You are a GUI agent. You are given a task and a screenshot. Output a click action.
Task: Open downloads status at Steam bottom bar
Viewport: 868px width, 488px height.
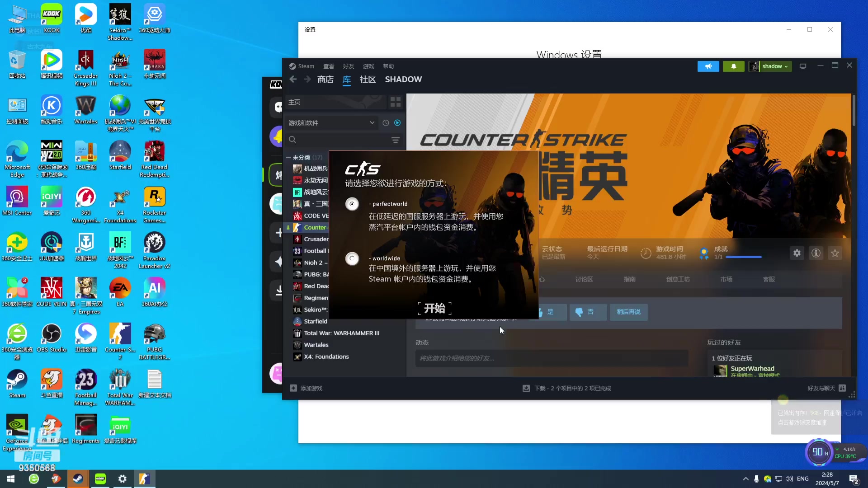[x=566, y=389]
